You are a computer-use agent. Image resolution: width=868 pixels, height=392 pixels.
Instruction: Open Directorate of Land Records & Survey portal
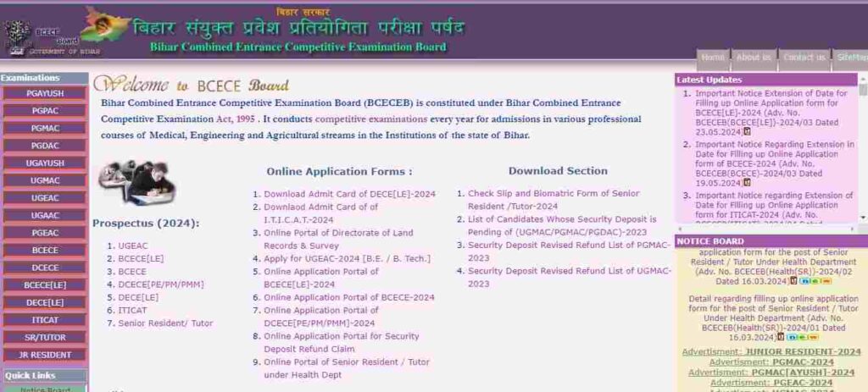click(338, 240)
